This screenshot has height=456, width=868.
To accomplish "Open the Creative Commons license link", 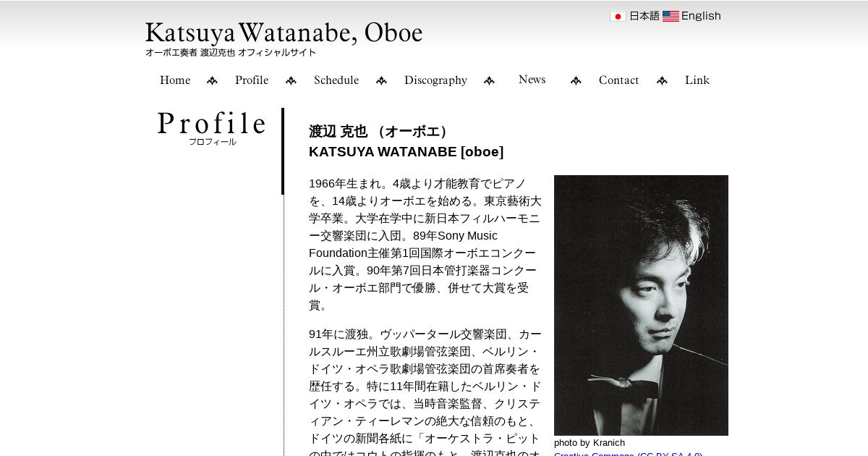I will (x=628, y=454).
